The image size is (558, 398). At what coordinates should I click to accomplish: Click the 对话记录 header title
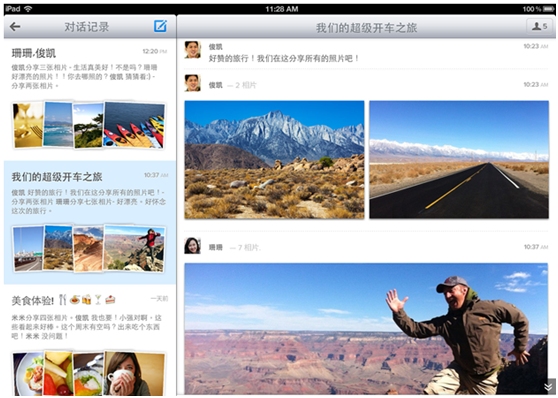86,27
